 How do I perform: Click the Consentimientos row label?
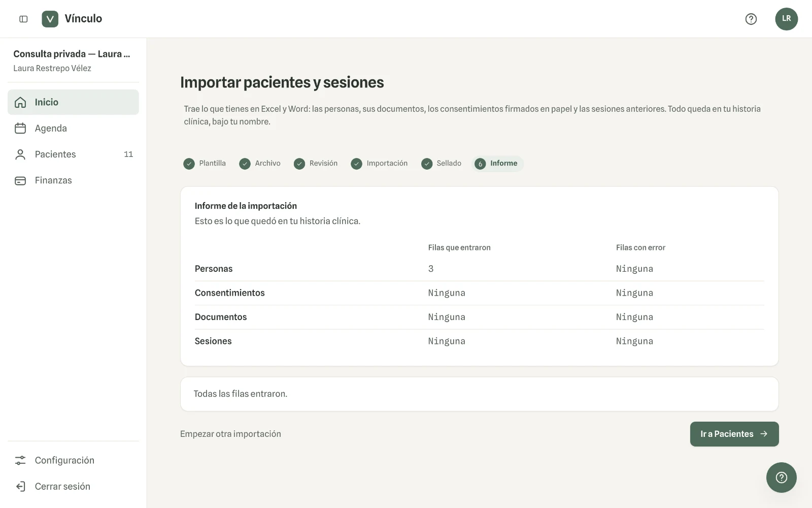click(230, 293)
